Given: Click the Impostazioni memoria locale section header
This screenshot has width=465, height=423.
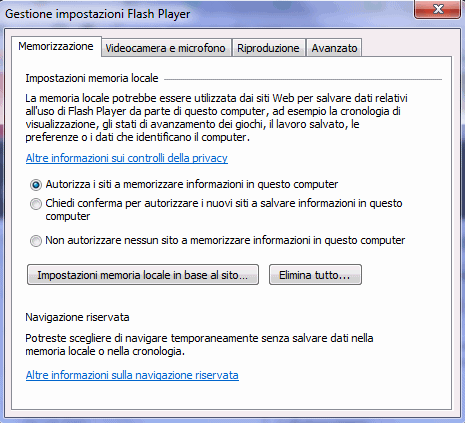Looking at the screenshot, I should (x=92, y=78).
